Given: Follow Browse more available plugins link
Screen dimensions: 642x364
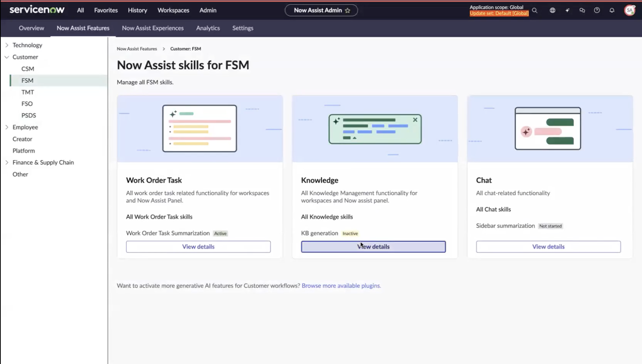Looking at the screenshot, I should click(x=341, y=286).
